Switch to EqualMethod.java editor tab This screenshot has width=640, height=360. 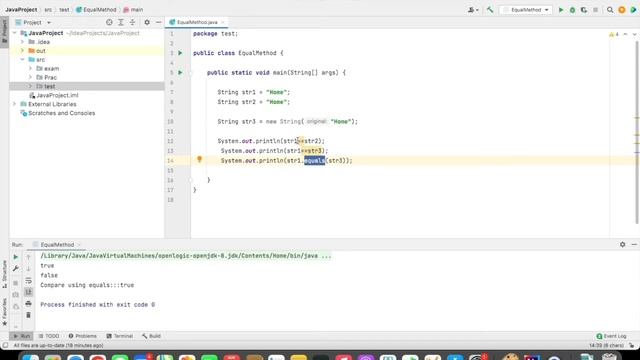197,22
